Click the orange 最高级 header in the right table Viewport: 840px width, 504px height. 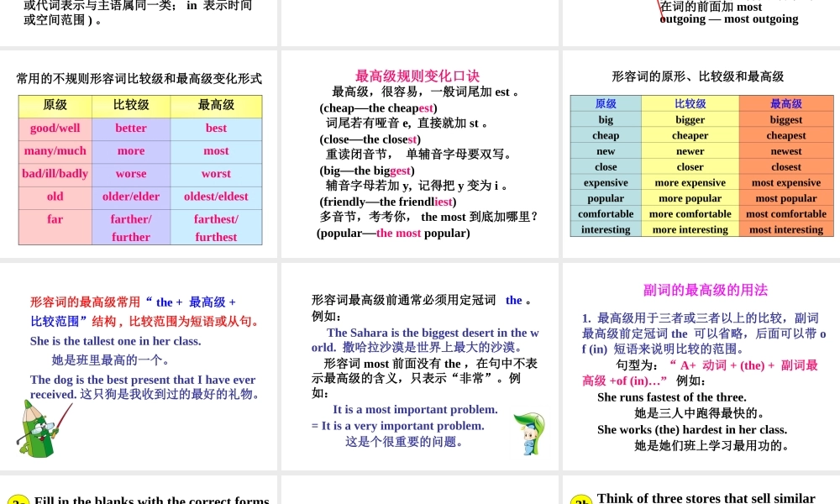(x=786, y=103)
